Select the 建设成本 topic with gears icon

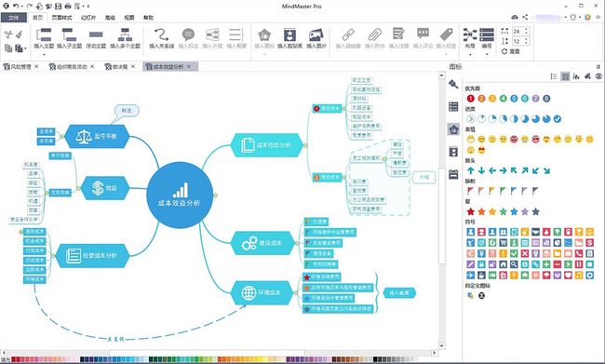262,243
